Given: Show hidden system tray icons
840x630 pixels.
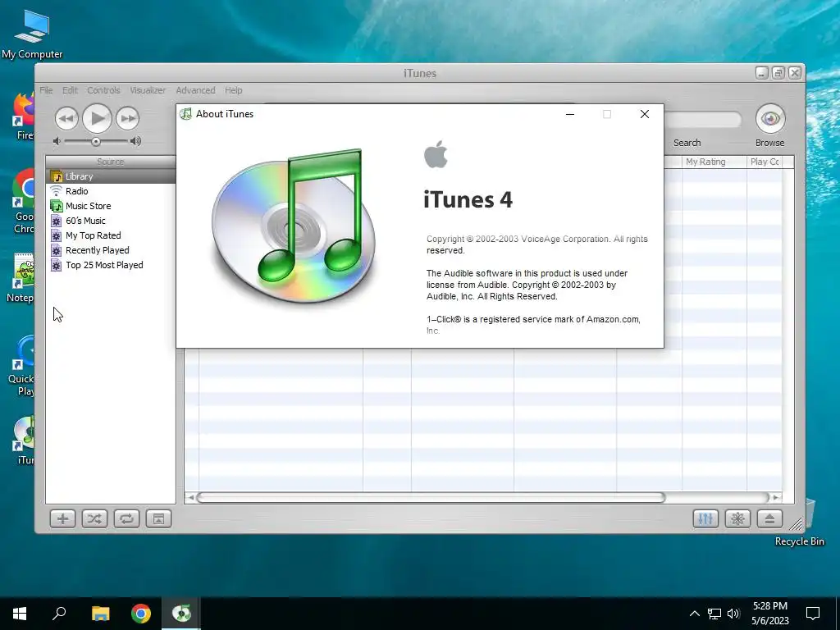Looking at the screenshot, I should click(x=694, y=614).
